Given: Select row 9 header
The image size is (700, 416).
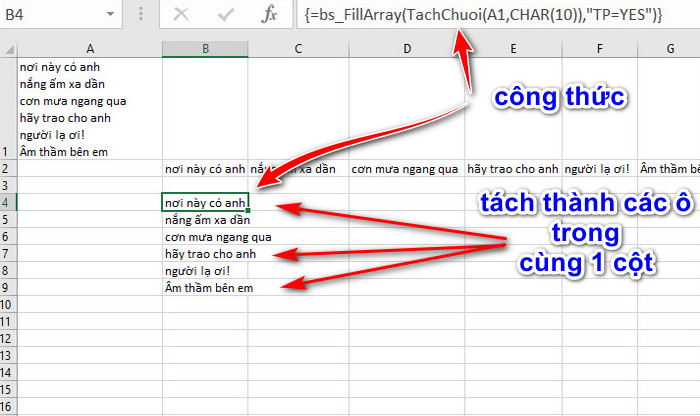Looking at the screenshot, I should click(x=8, y=287).
